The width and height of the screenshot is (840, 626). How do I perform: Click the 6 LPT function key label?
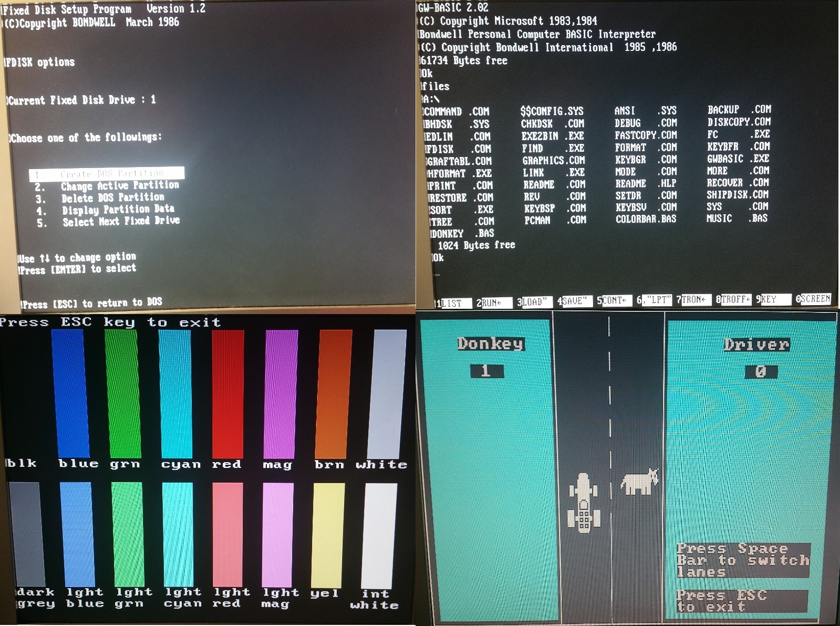point(654,300)
